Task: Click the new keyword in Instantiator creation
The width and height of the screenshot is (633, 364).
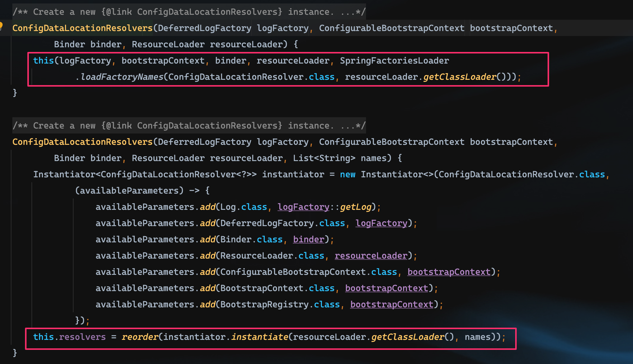Action: tap(348, 174)
